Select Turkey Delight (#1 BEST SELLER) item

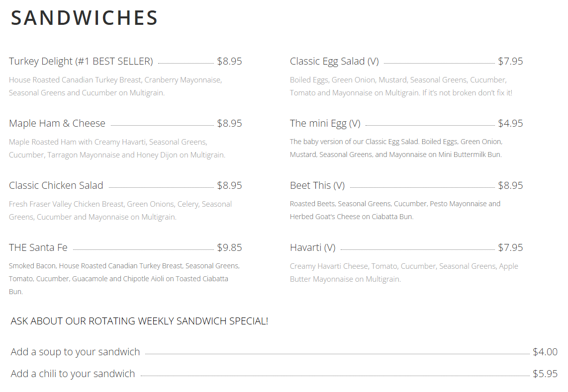(x=81, y=61)
